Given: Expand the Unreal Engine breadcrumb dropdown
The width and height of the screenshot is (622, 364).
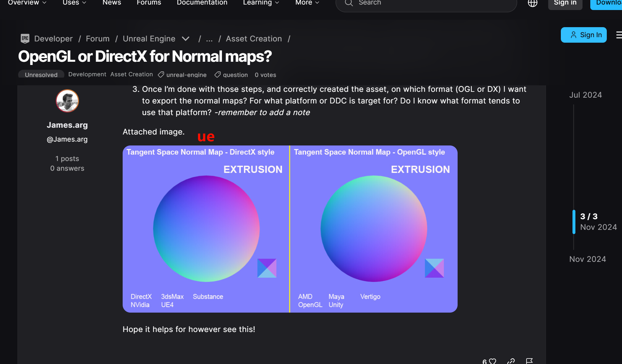Looking at the screenshot, I should 185,39.
